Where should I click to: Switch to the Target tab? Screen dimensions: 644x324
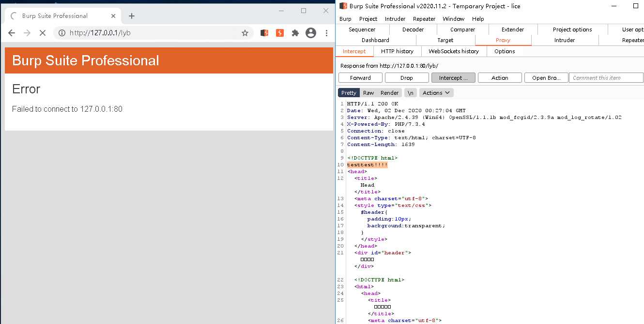(445, 40)
